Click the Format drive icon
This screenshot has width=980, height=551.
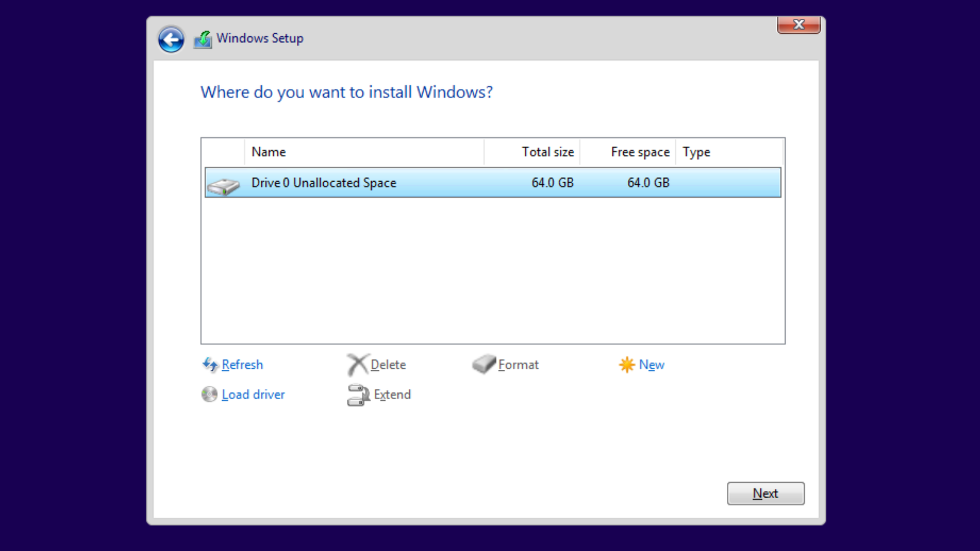pos(483,365)
